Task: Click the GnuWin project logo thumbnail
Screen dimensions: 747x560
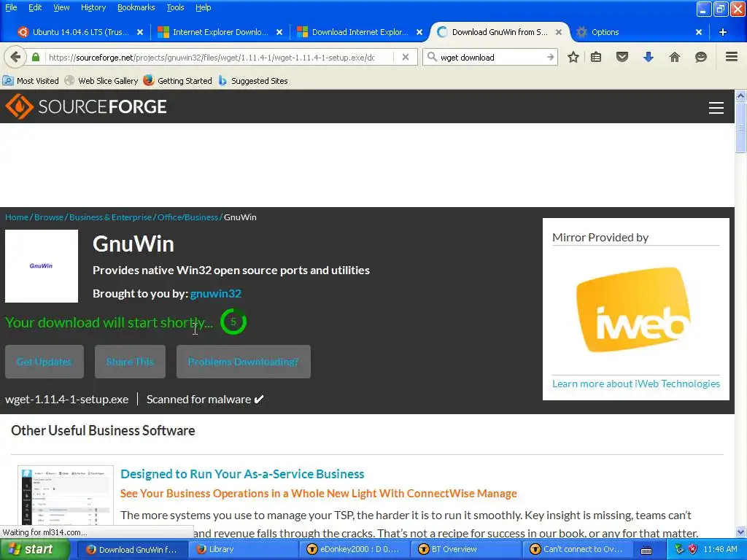Action: pos(42,265)
